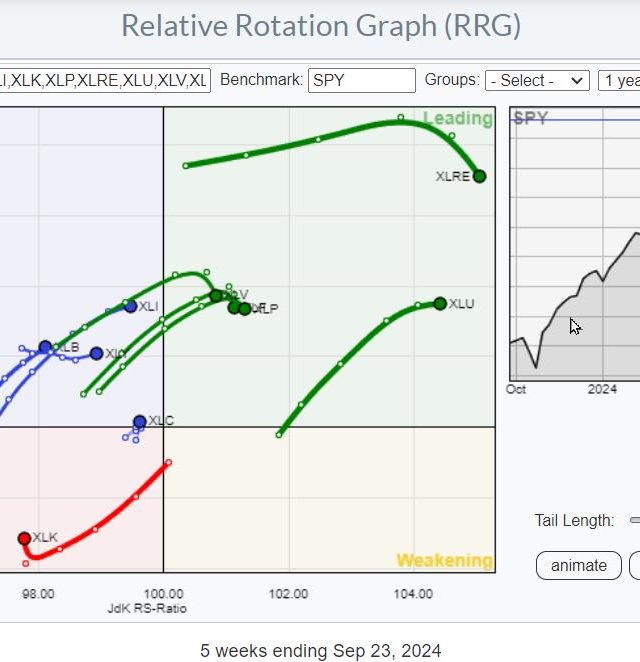Click the XLV green data point

[x=216, y=295]
